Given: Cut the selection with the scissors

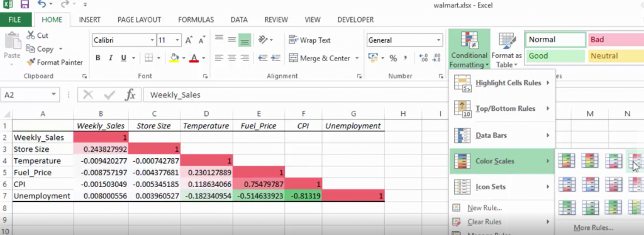Looking at the screenshot, I should (37, 35).
